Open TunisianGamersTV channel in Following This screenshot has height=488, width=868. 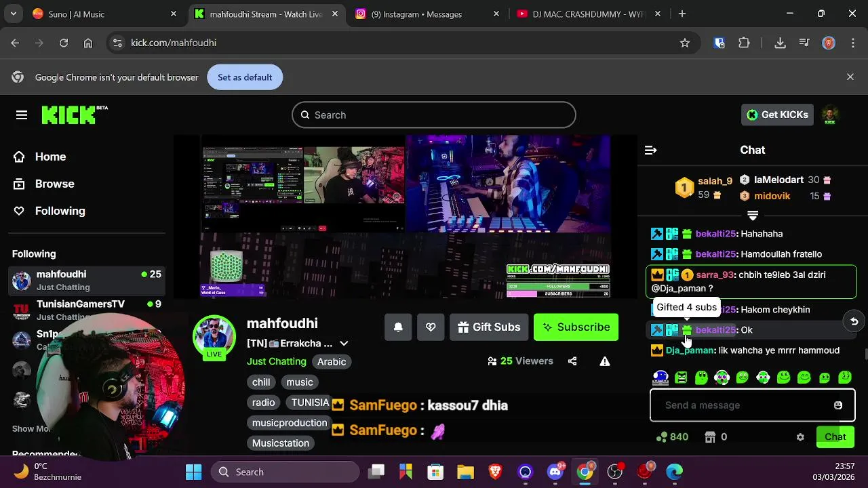point(87,310)
